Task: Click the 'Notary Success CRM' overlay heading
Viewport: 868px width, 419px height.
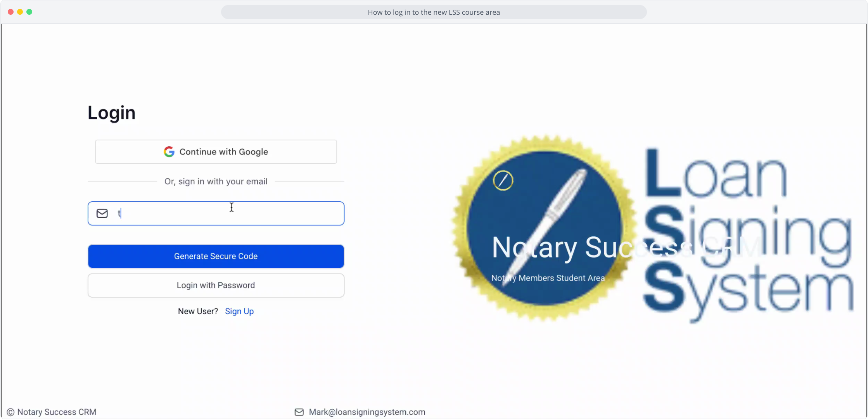Action: click(626, 248)
